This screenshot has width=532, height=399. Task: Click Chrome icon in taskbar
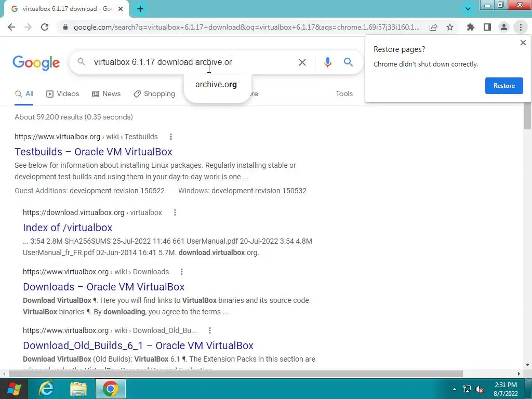pyautogui.click(x=110, y=389)
